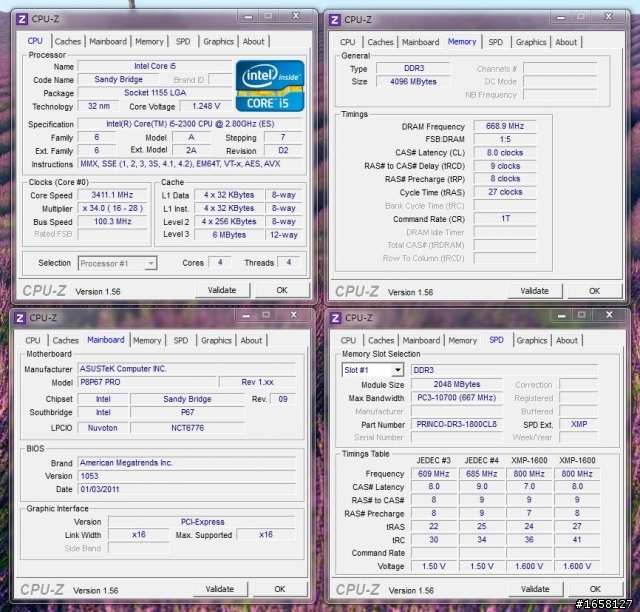Go to About tab in Mainboard window
The image size is (640, 612).
click(251, 340)
